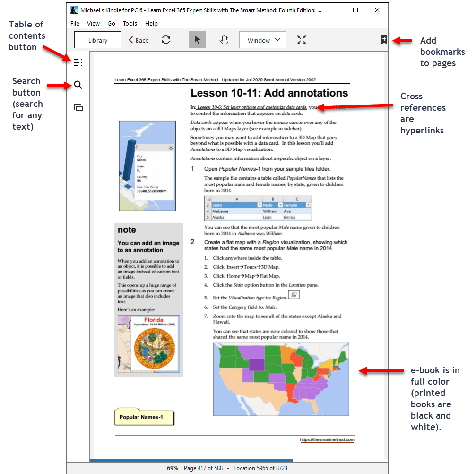Click the Region visualization type icon
Image resolution: width=476 pixels, height=474 pixels.
[294, 295]
